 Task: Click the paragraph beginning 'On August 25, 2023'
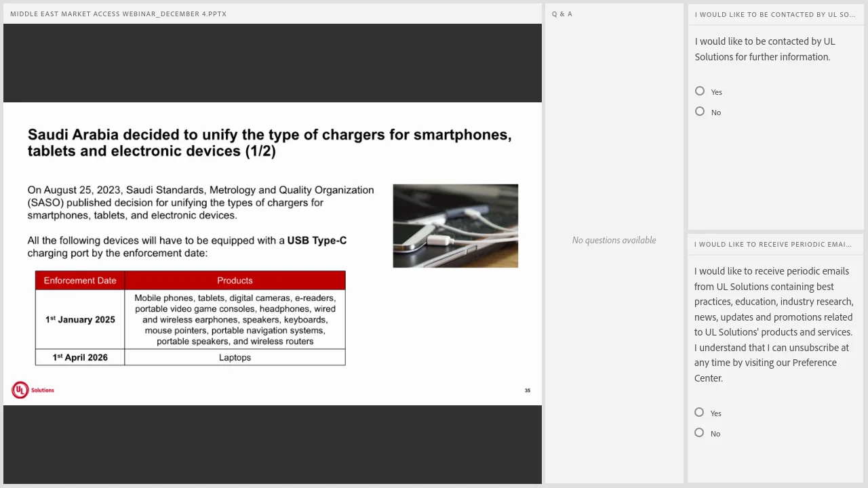[201, 203]
